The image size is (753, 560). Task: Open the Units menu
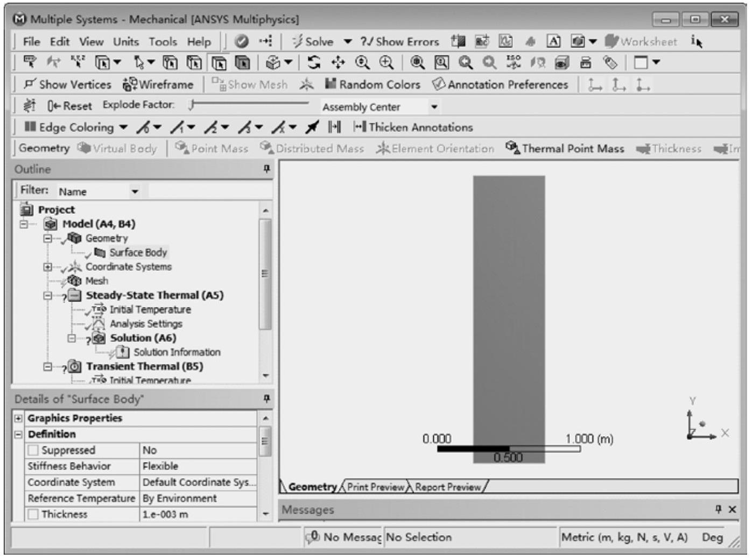pos(126,41)
